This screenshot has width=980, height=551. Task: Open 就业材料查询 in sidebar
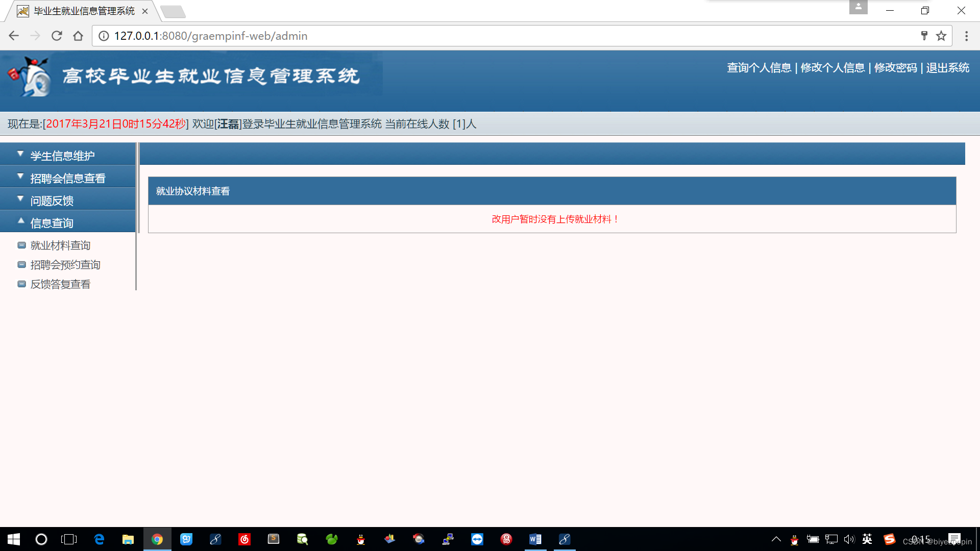(x=60, y=245)
